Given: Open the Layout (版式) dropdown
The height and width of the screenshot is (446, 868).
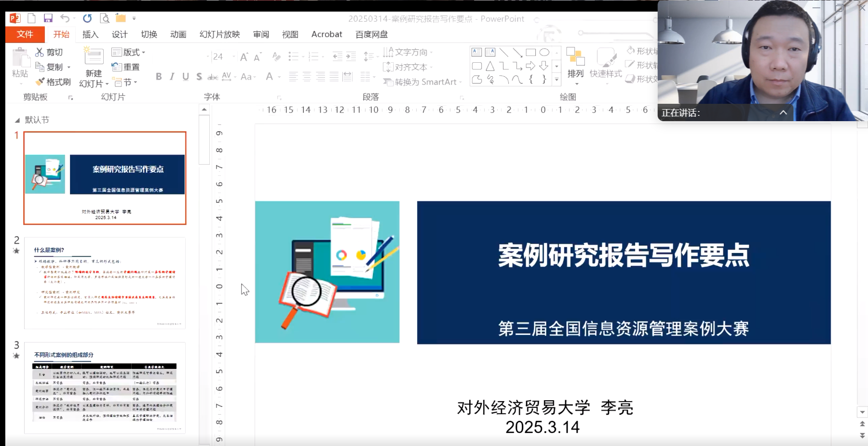Looking at the screenshot, I should (x=128, y=52).
